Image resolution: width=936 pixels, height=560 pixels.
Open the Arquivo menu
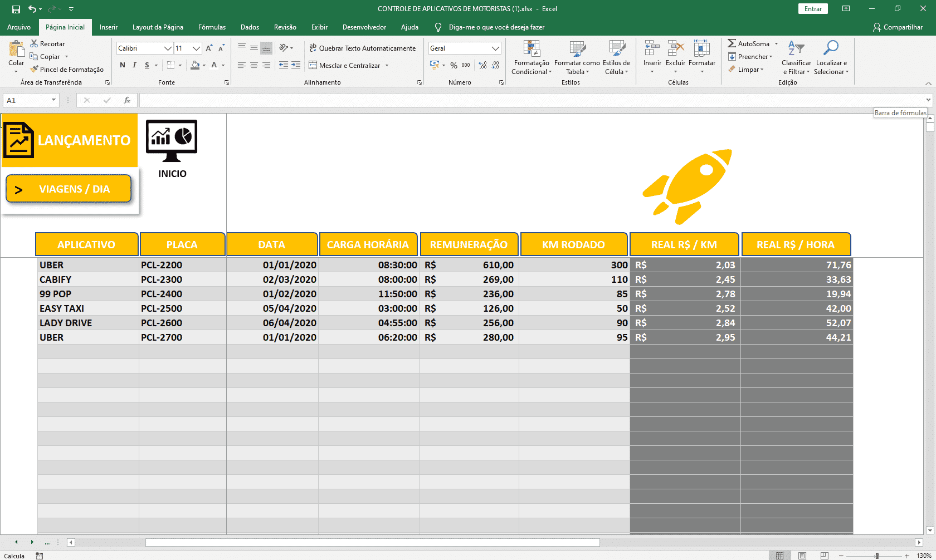(x=19, y=27)
